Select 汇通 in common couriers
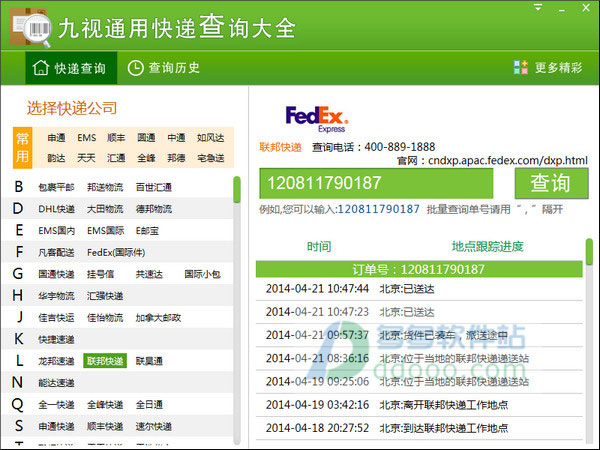The width and height of the screenshot is (600, 450). [116, 158]
